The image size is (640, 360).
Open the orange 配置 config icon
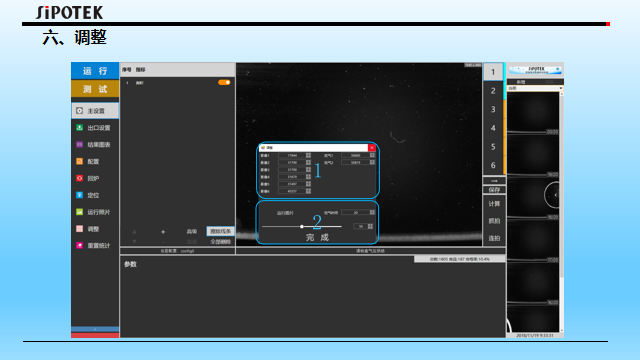point(80,161)
